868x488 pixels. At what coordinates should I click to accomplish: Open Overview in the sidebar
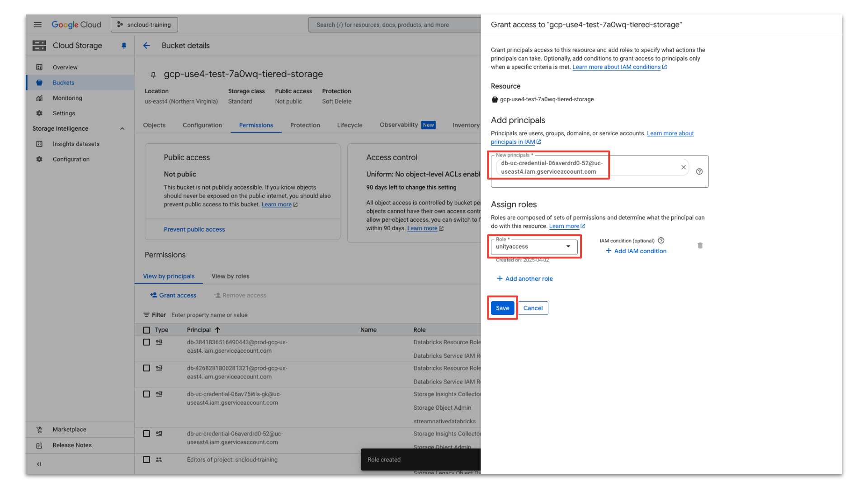80,67
